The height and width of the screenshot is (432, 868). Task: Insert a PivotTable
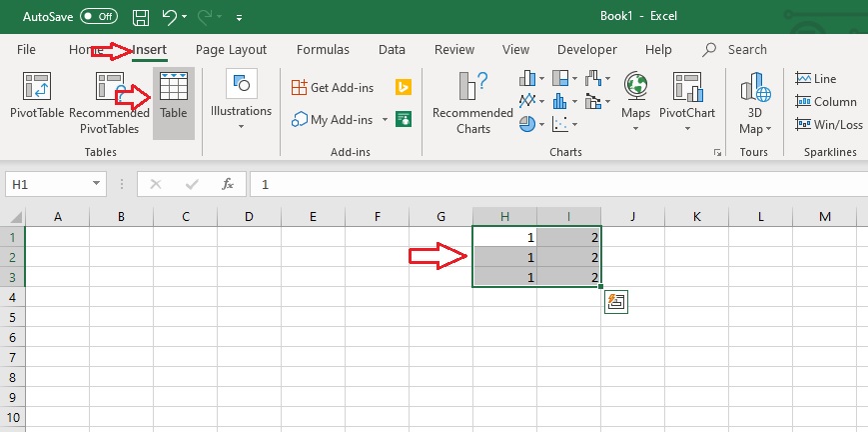(37, 96)
